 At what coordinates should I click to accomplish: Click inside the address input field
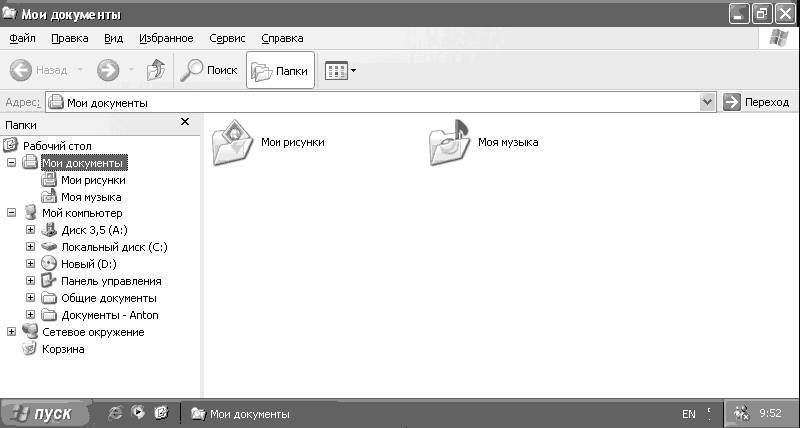coord(380,102)
